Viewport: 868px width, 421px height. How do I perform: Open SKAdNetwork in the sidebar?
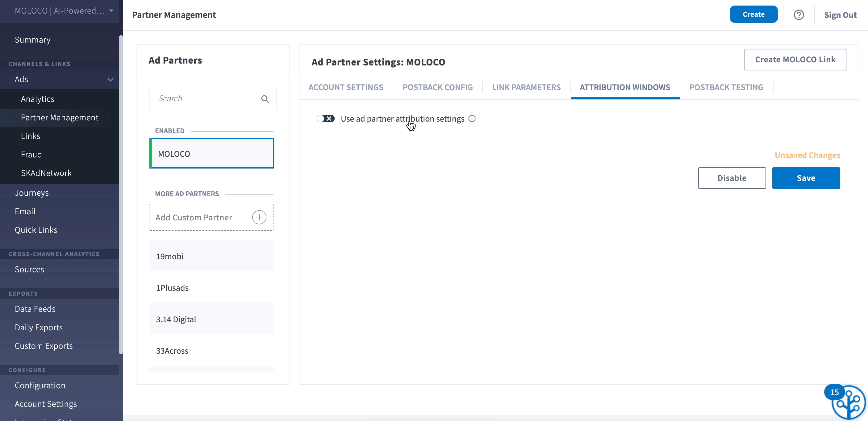click(x=46, y=173)
